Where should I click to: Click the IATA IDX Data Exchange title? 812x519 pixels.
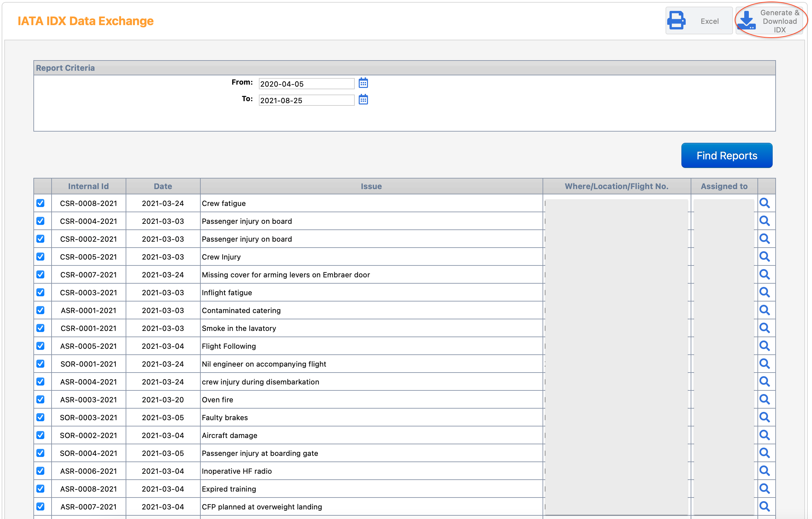tap(85, 21)
